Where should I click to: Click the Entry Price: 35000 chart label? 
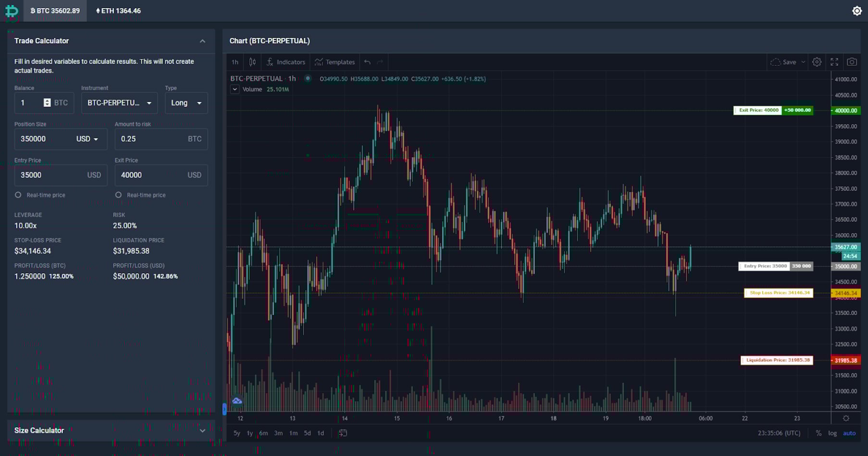click(764, 266)
